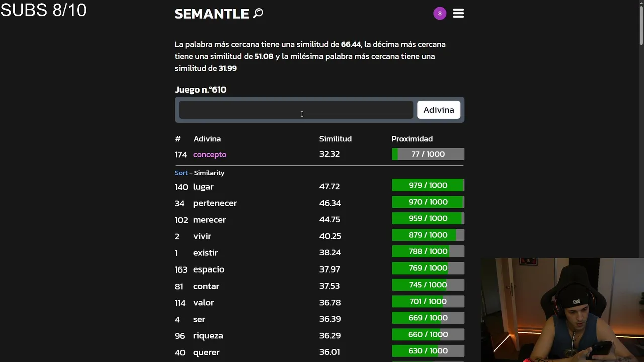The width and height of the screenshot is (644, 362).
Task: Click the Sort link
Action: [181, 173]
